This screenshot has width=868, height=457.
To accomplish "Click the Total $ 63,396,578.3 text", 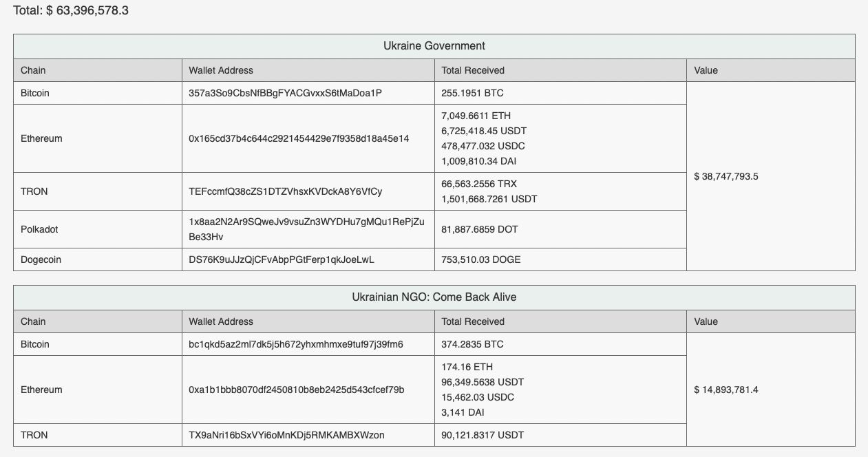I will (71, 11).
